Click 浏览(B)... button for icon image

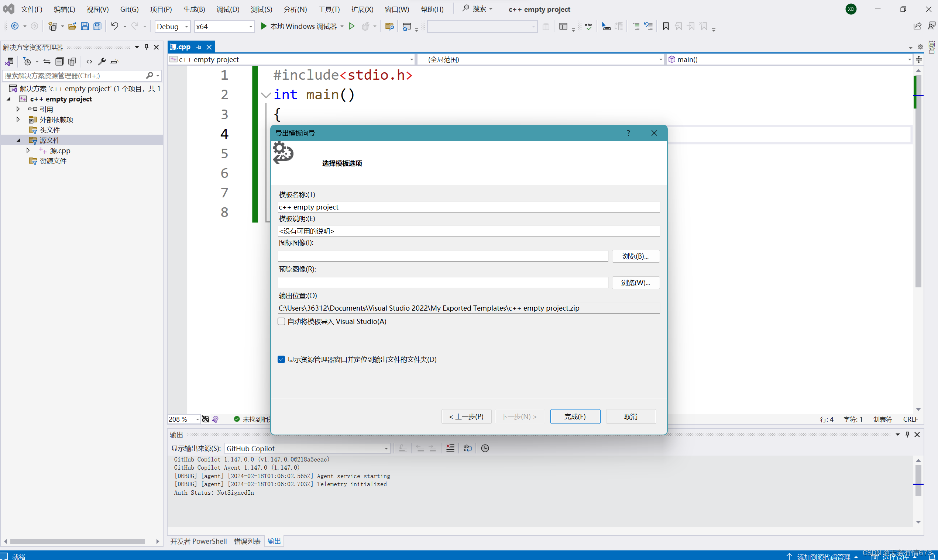click(x=635, y=256)
